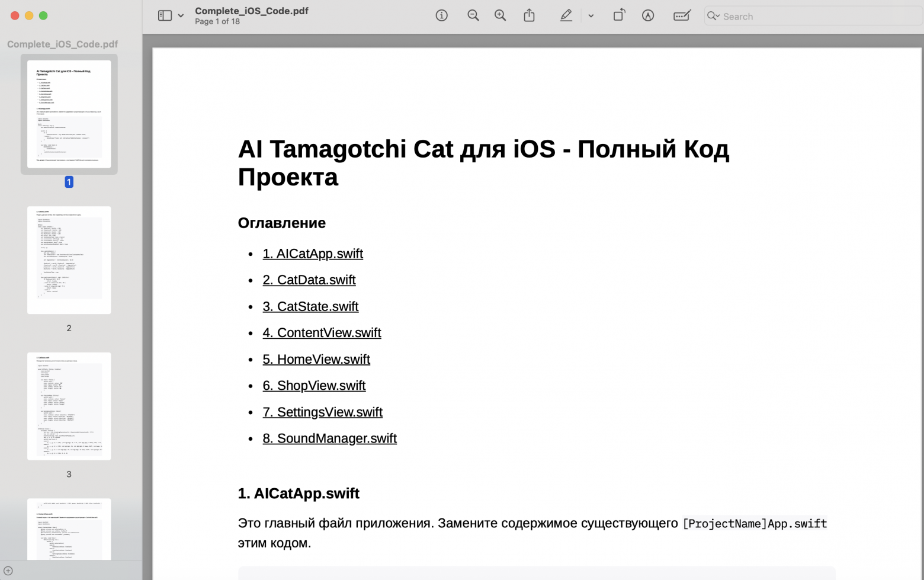Toggle the sidebar view button

(165, 16)
